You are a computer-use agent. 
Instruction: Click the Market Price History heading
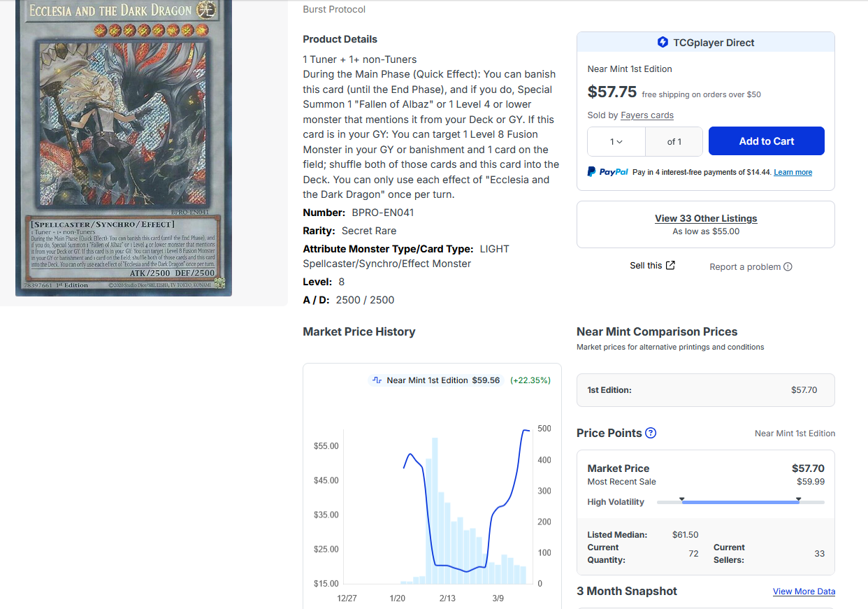coord(359,331)
